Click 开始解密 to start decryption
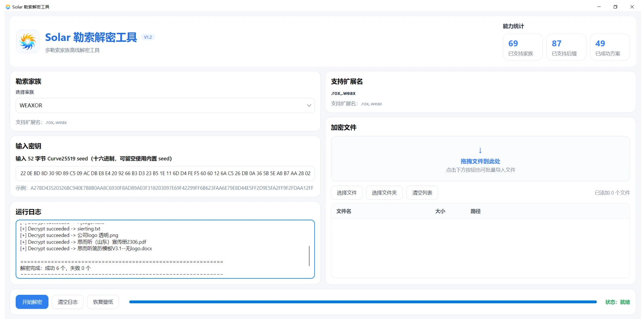This screenshot has width=644, height=319. 32,302
